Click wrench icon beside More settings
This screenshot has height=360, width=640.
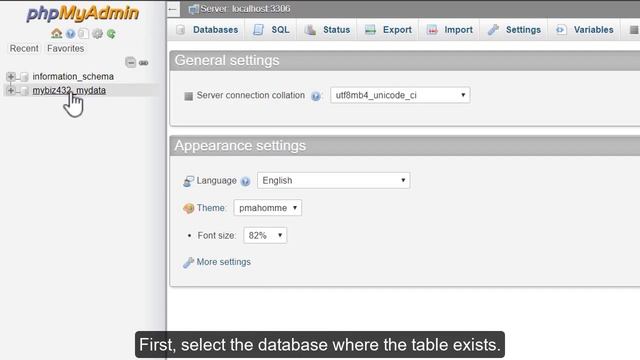coord(188,262)
